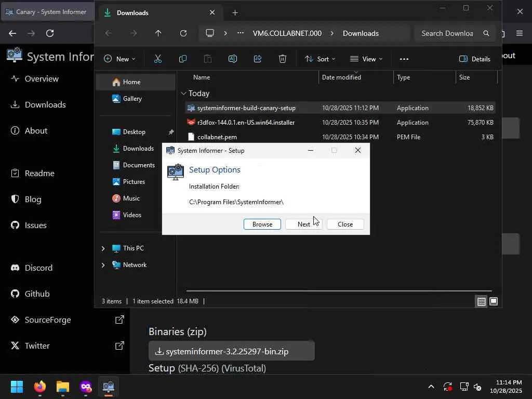532x399 pixels.
Task: Open Home in navigation pane
Action: tap(136, 82)
